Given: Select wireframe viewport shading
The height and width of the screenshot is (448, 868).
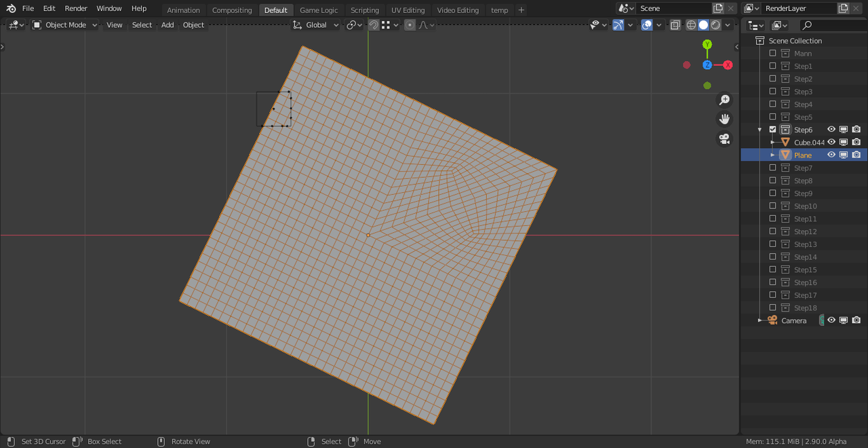Looking at the screenshot, I should click(691, 25).
